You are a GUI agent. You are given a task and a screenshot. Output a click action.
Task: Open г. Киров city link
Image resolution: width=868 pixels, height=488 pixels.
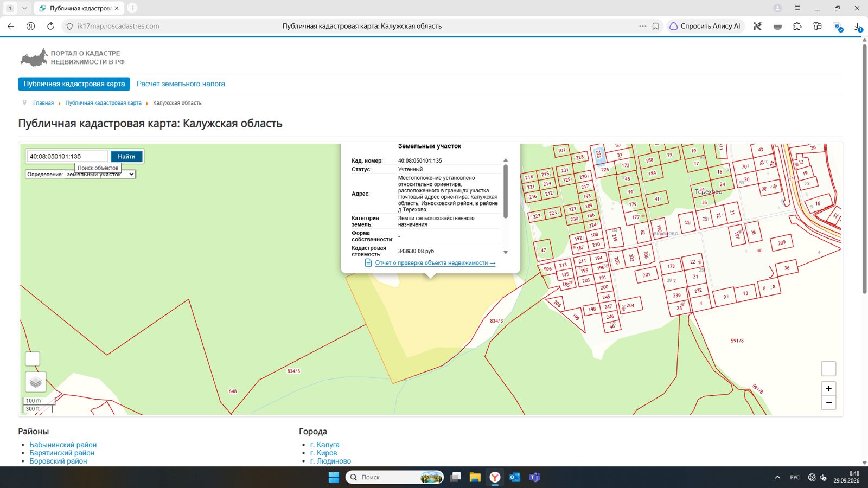323,453
